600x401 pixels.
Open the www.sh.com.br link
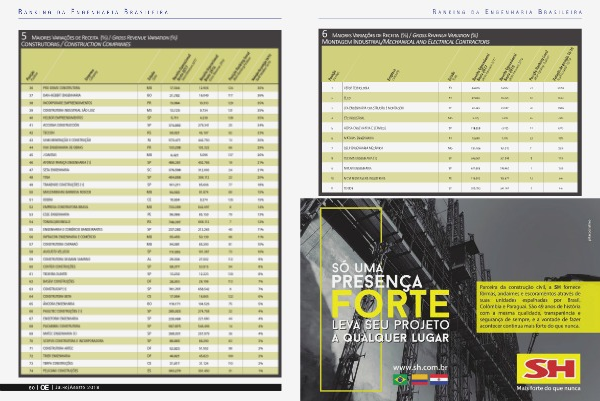420,367
